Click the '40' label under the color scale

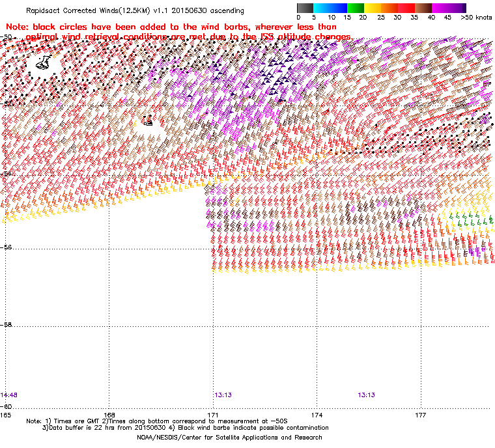click(x=431, y=18)
